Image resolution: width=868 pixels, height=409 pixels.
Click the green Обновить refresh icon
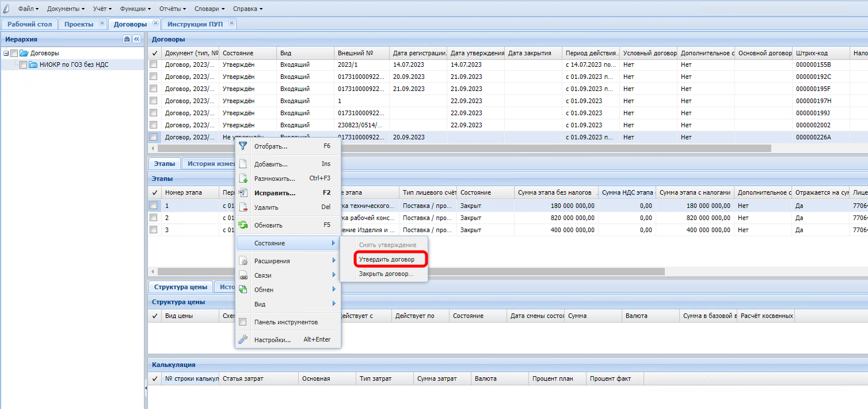pyautogui.click(x=243, y=225)
